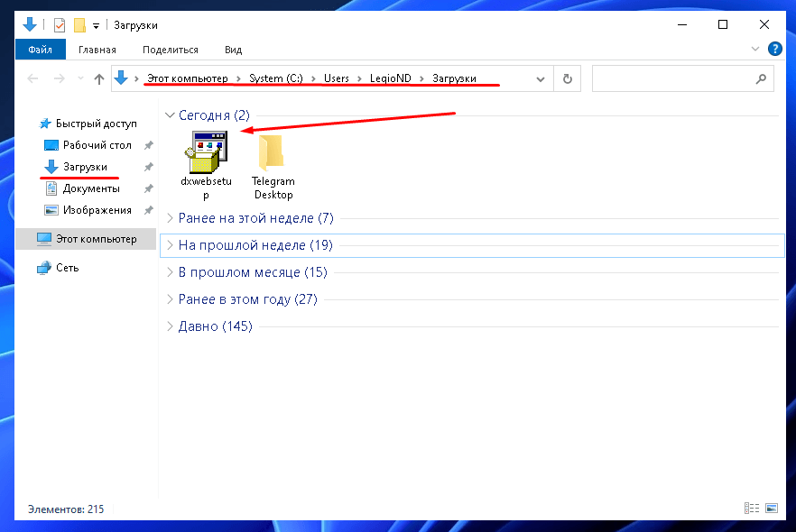This screenshot has width=796, height=532.
Task: Click the Help question mark icon
Action: click(774, 49)
